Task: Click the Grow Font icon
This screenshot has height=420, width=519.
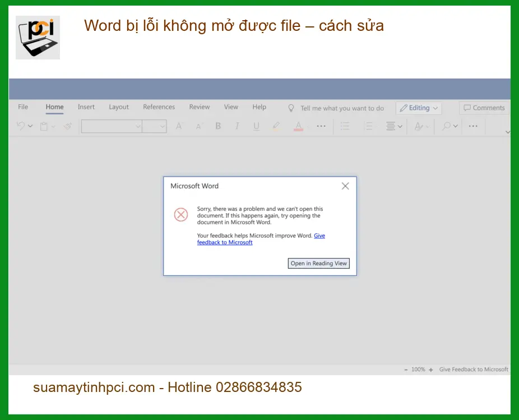Action: [x=179, y=126]
